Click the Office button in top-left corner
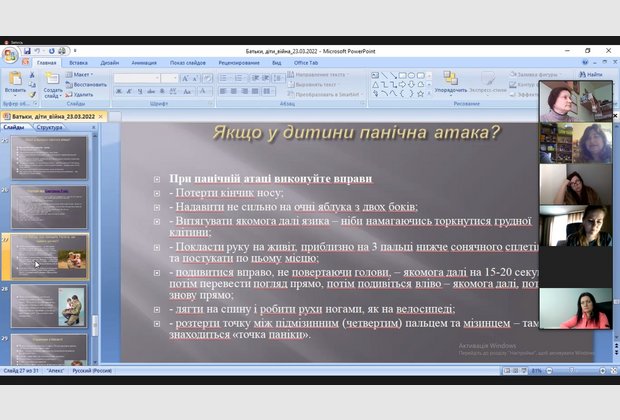Screen dimensions: 620x420 (x=9, y=54)
